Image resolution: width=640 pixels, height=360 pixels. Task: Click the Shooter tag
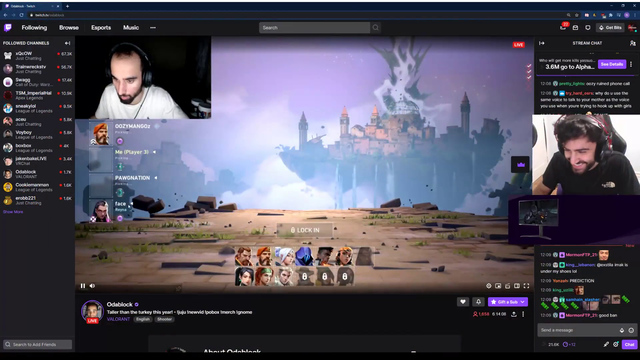(x=164, y=319)
